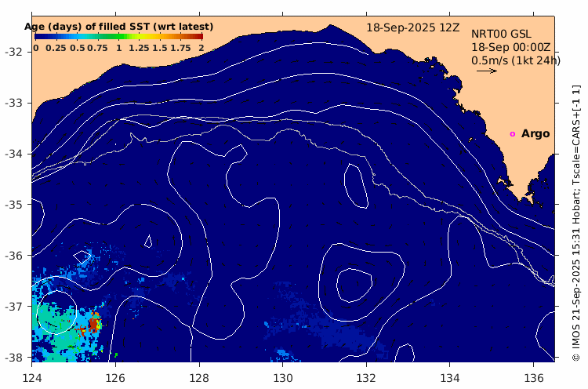Click the small diamond contour near 125E, 36S
This screenshot has width=588, height=389.
pyautogui.click(x=82, y=257)
